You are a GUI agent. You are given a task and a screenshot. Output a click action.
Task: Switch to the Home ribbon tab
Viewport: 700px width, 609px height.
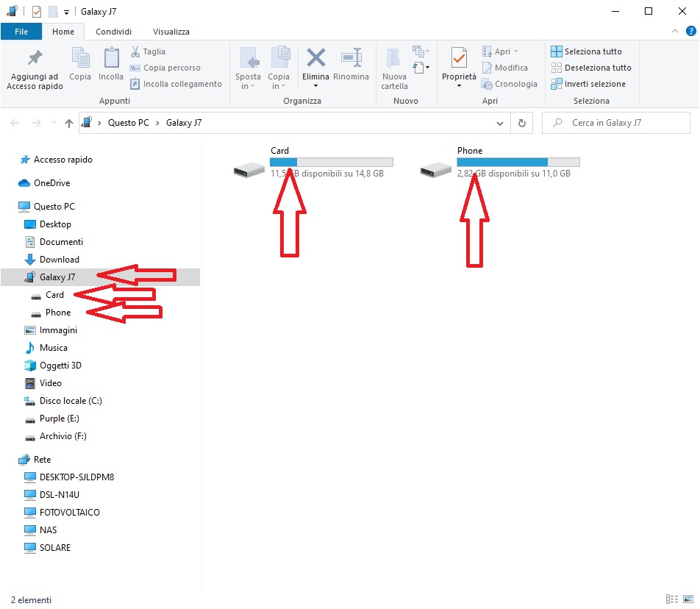coord(63,32)
